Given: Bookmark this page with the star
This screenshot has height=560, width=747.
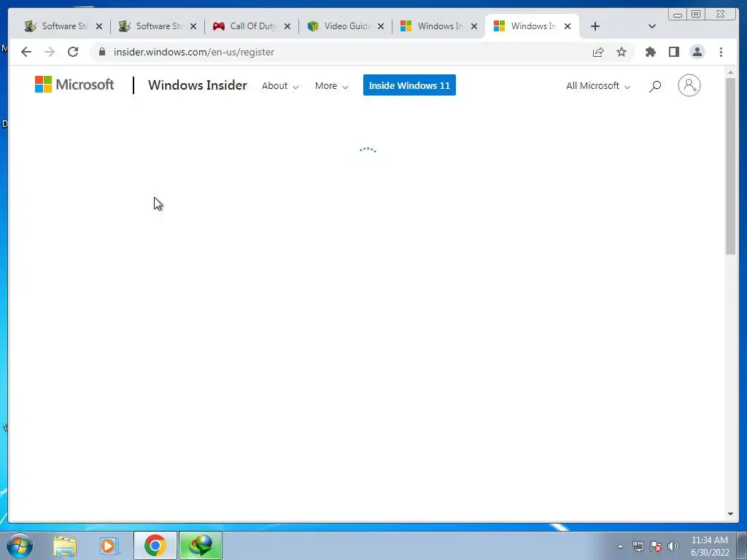Looking at the screenshot, I should click(x=622, y=52).
